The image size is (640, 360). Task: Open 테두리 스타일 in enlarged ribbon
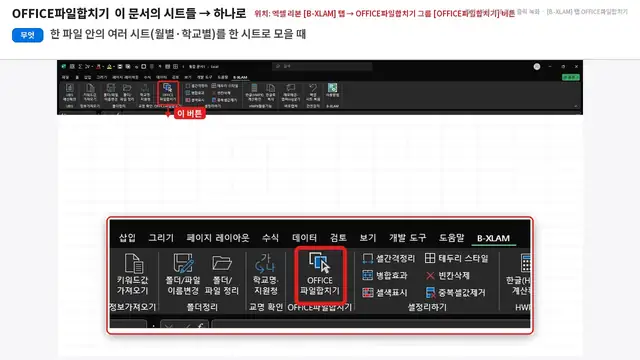pyautogui.click(x=456, y=258)
